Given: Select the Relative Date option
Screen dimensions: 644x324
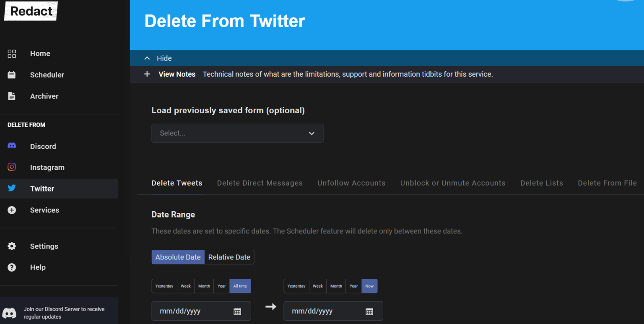Looking at the screenshot, I should 229,257.
